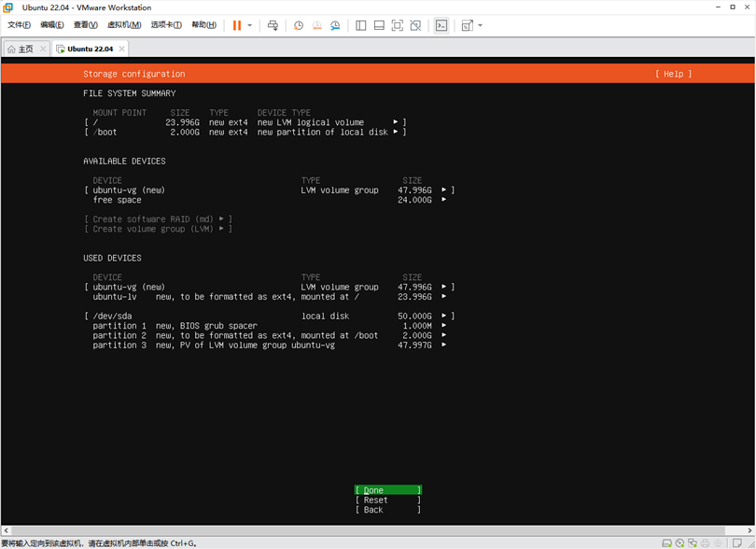Image resolution: width=756 pixels, height=549 pixels.
Task: Switch to Unity mode icon
Action: pos(415,25)
